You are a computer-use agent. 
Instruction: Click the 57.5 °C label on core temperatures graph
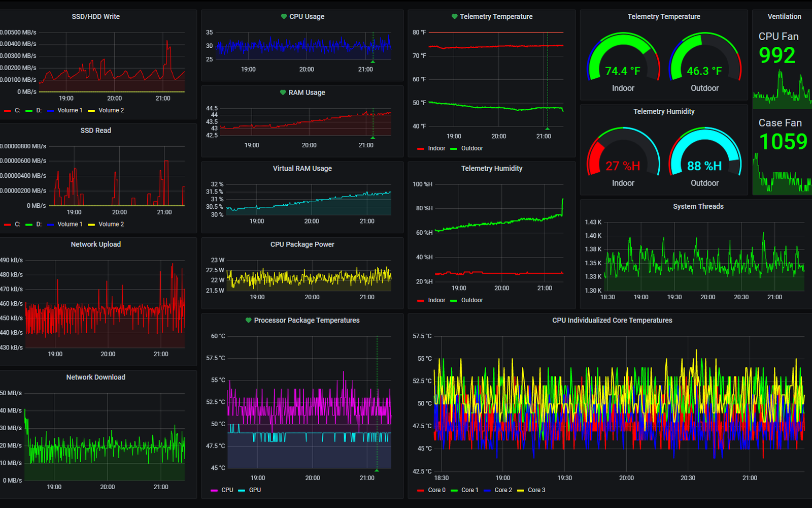[x=422, y=336]
